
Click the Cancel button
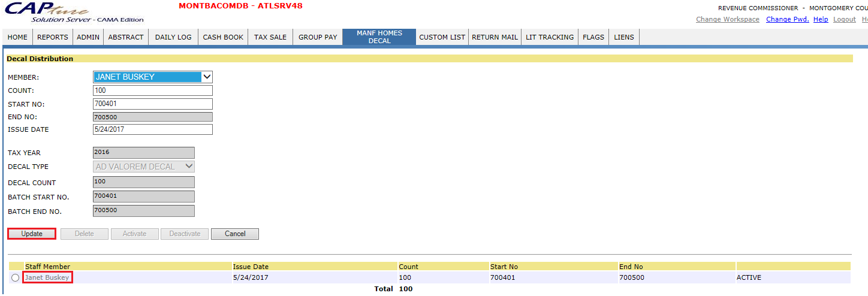click(235, 234)
